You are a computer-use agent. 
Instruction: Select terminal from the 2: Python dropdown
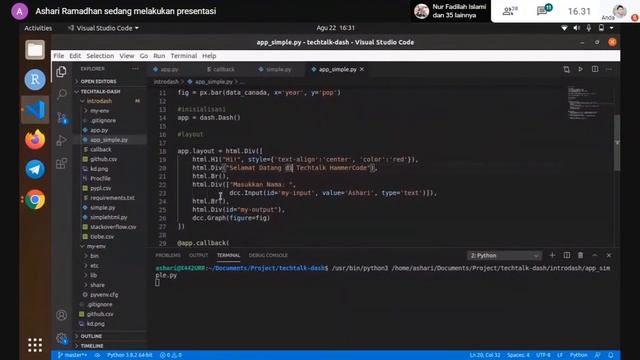pyautogui.click(x=504, y=256)
